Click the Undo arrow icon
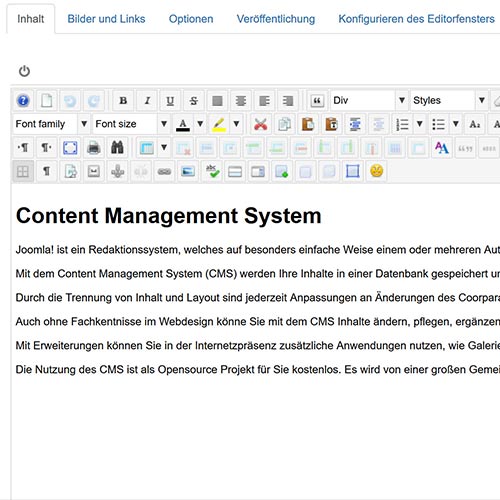 [70, 100]
